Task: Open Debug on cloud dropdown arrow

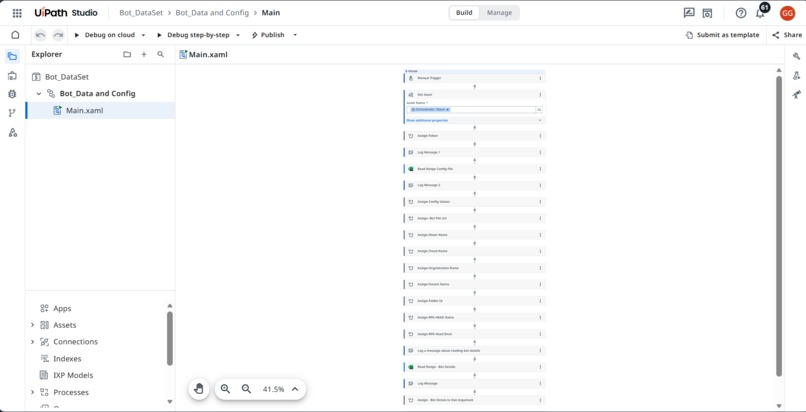Action: 143,35
